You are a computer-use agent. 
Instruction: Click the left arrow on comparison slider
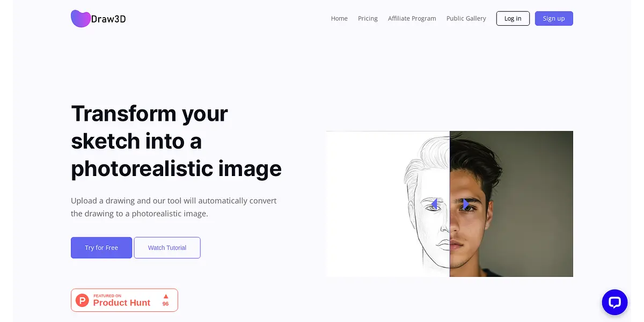[x=435, y=204]
